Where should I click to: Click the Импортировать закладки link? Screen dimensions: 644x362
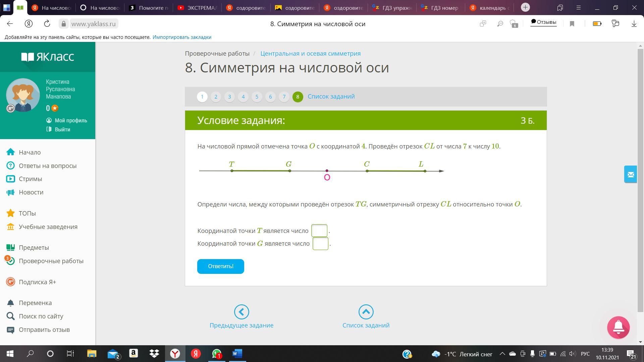pyautogui.click(x=182, y=37)
